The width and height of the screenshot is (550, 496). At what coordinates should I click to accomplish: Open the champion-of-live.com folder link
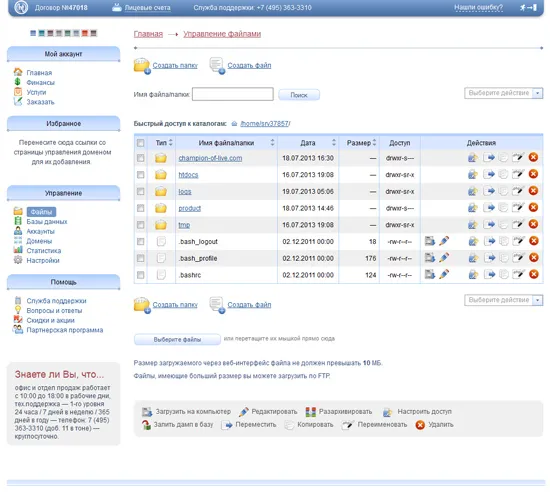click(210, 158)
